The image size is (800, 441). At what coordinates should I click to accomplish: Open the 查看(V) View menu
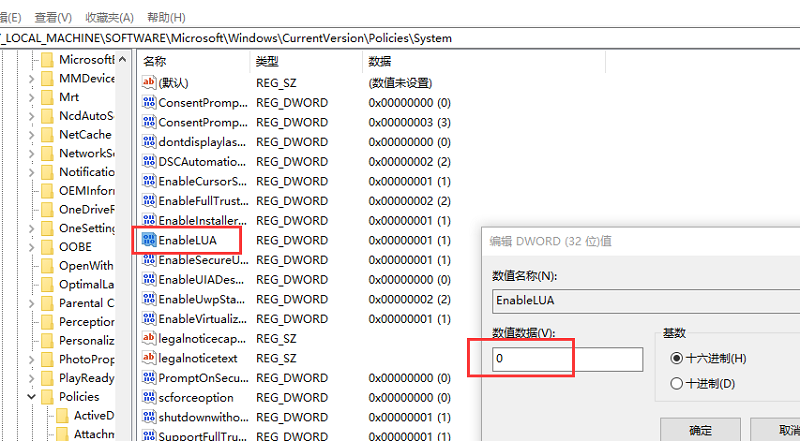tap(53, 17)
